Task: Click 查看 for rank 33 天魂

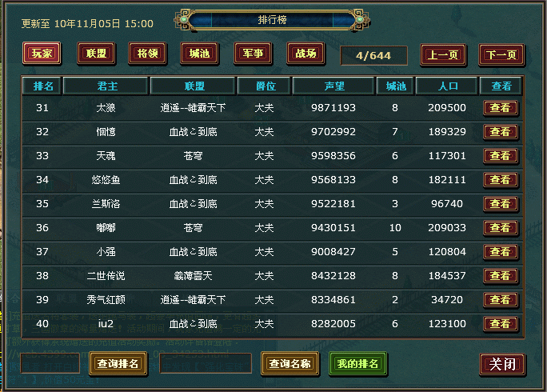Action: click(x=501, y=156)
